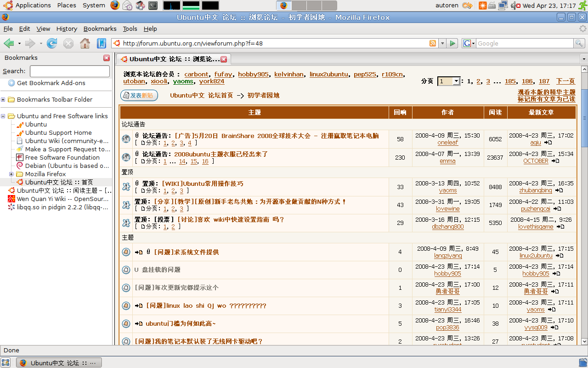Click 标记所有文章为已读 link

(547, 99)
